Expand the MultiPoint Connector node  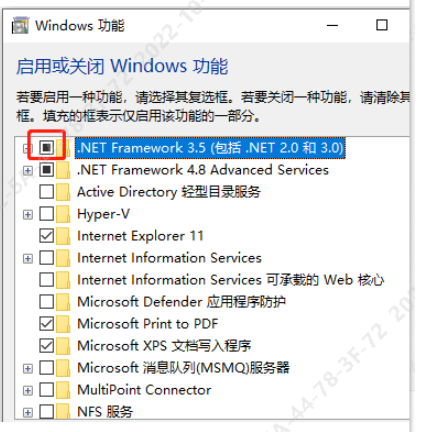28,390
